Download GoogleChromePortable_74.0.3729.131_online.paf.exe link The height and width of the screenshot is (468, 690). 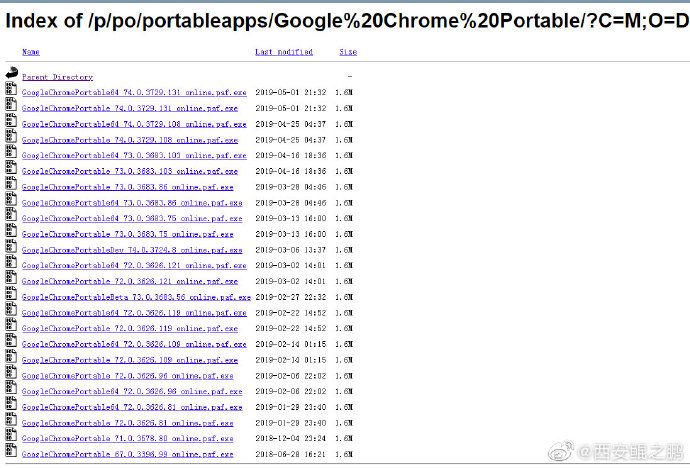130,108
